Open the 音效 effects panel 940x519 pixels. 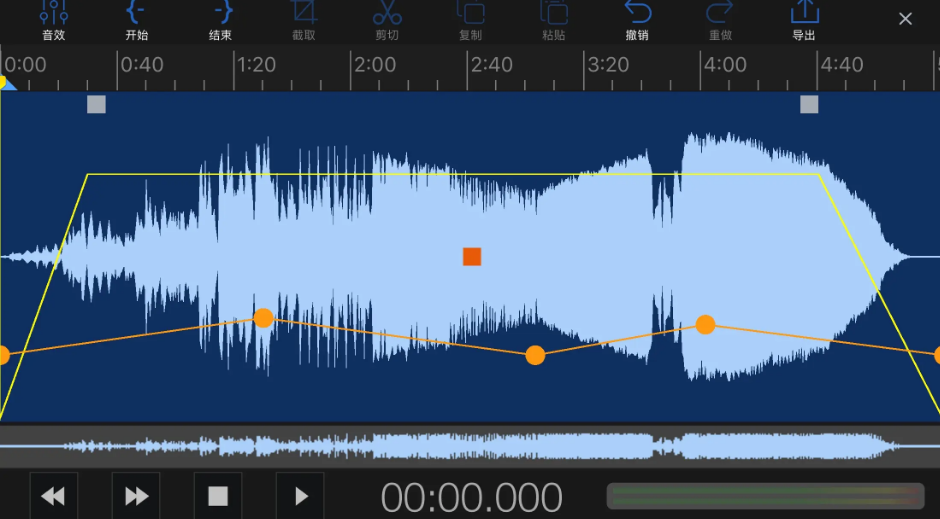click(x=53, y=20)
